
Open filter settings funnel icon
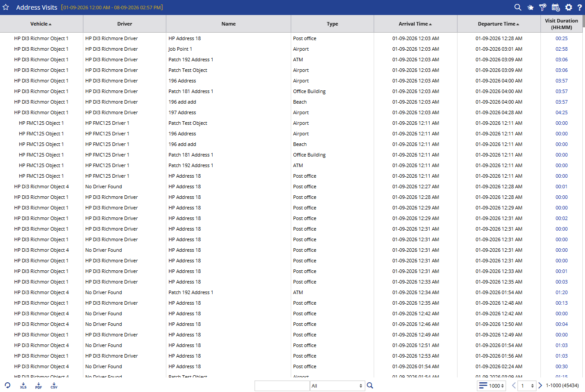click(x=543, y=7)
